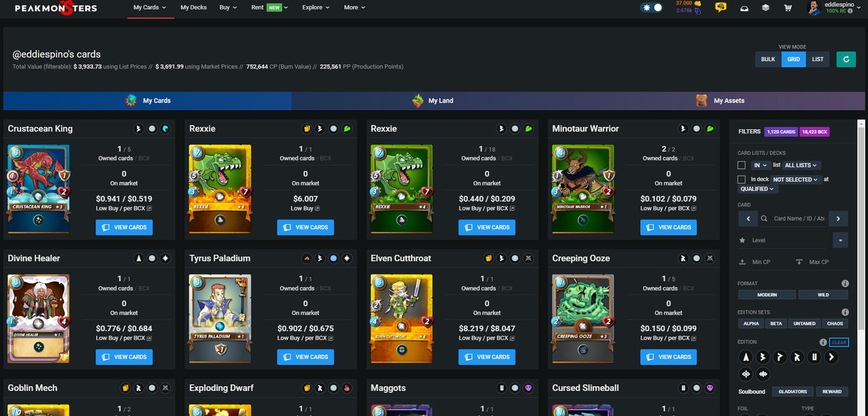Viewport: 868px width, 416px height.
Task: Click the gold foil icon on first Rexxie
Action: tap(307, 128)
